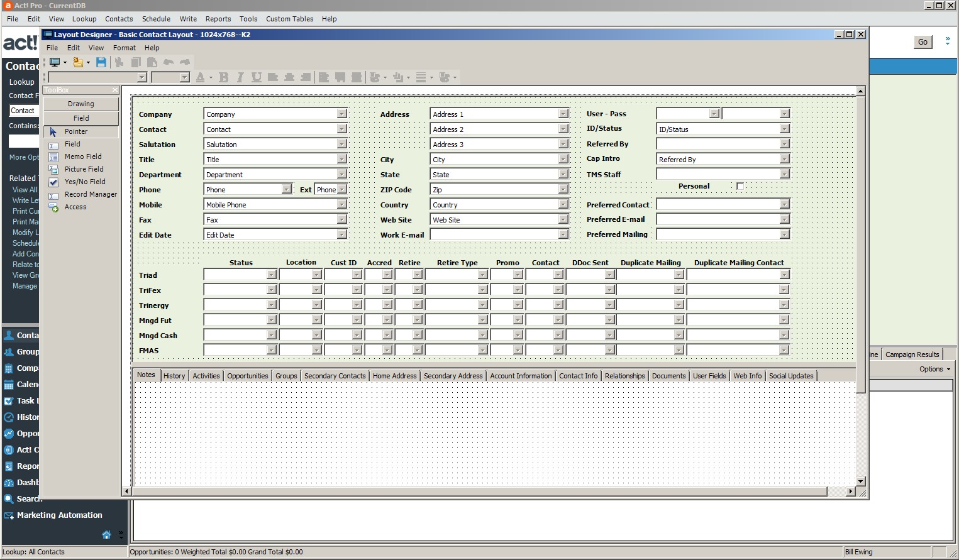Open the Salutation field dropdown arrow
Viewport: 959px width, 560px height.
tap(341, 144)
